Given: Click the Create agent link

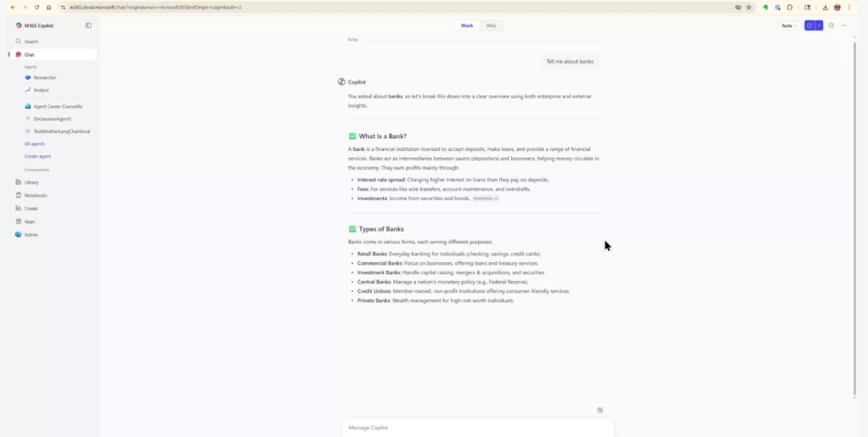Looking at the screenshot, I should click(37, 156).
